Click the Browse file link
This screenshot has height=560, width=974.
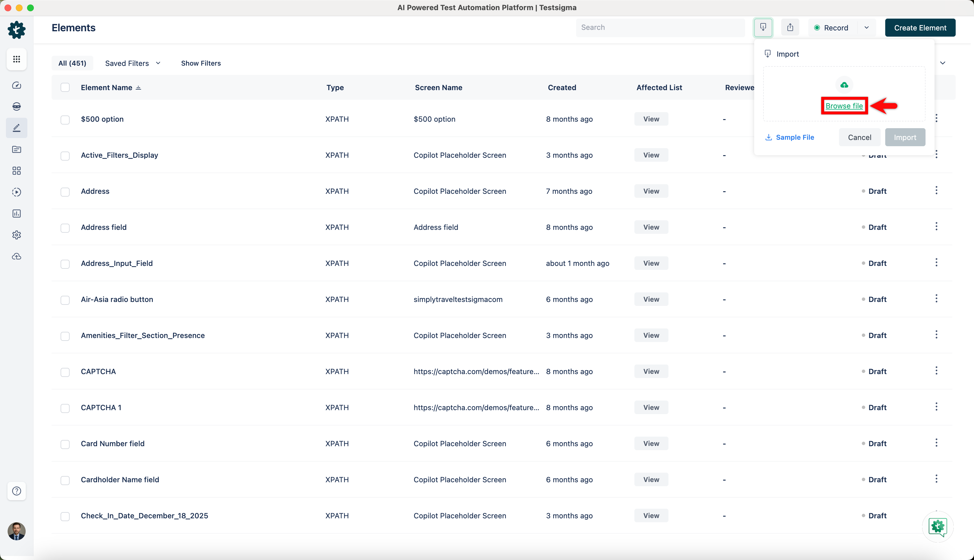pyautogui.click(x=844, y=106)
